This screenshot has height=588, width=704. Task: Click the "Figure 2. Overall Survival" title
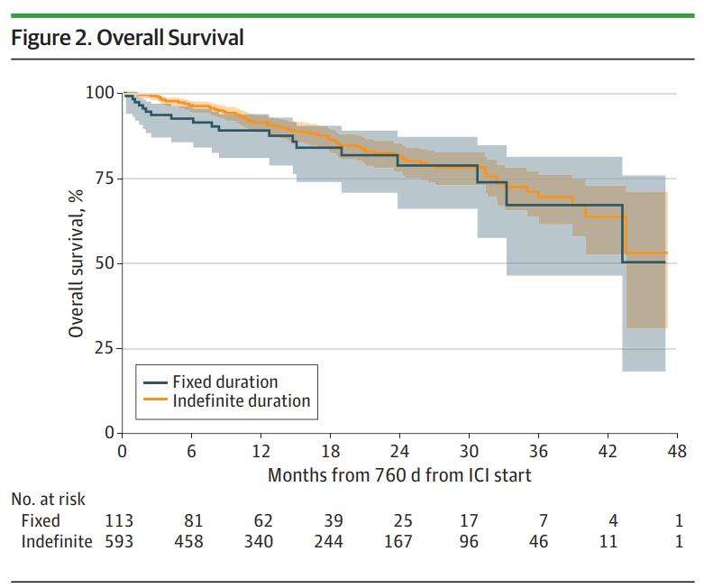tap(126, 38)
